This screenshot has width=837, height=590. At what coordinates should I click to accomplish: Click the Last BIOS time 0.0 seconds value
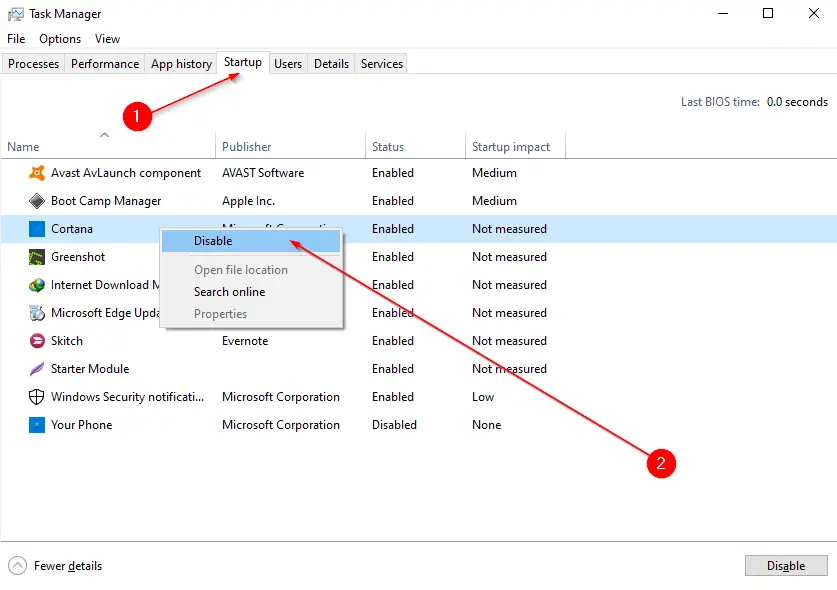[x=797, y=102]
